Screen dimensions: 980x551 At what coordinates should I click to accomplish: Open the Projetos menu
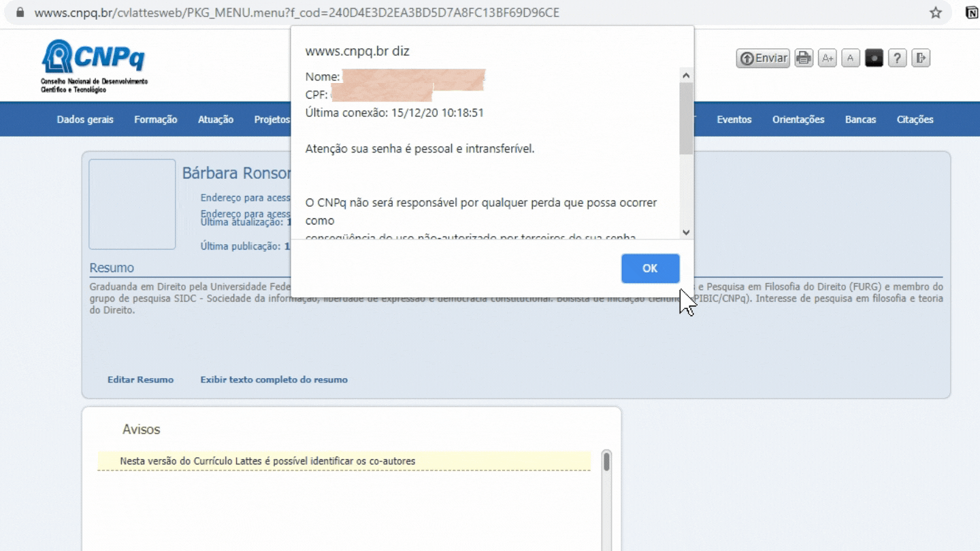pyautogui.click(x=272, y=119)
